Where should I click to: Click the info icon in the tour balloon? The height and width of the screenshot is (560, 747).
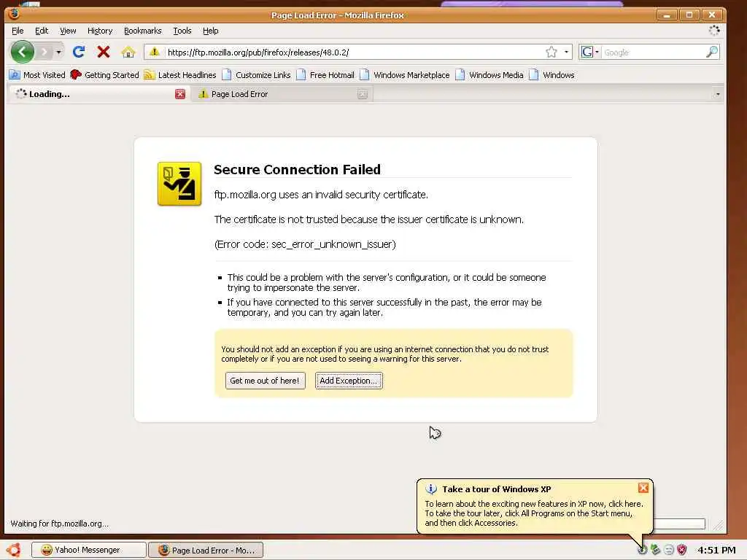431,489
